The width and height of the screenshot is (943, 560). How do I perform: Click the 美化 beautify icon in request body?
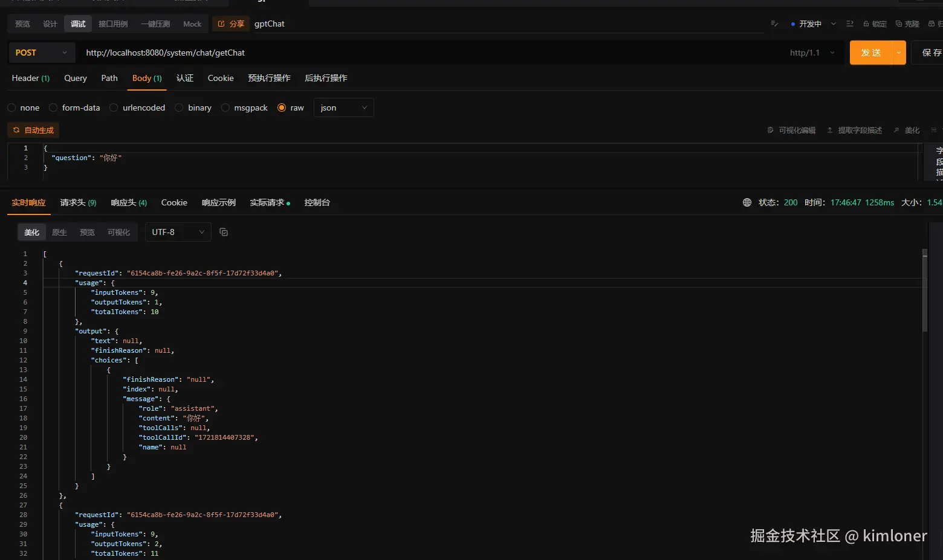pyautogui.click(x=896, y=130)
